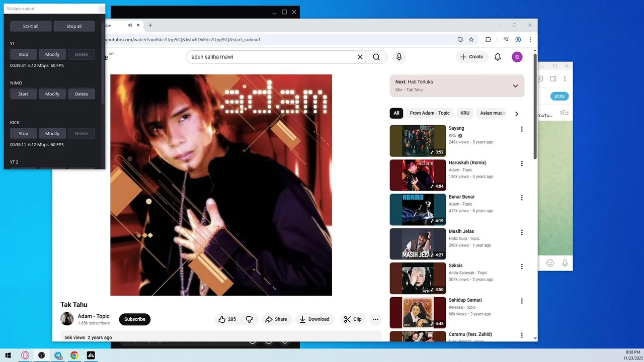Screen dimensions: 644x362
Task: Click the microphone icon in Telegram window
Action: coord(565,263)
